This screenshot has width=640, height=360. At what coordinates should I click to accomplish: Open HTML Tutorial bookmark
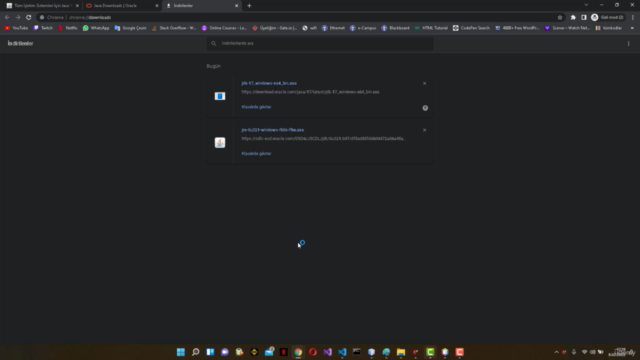431,28
